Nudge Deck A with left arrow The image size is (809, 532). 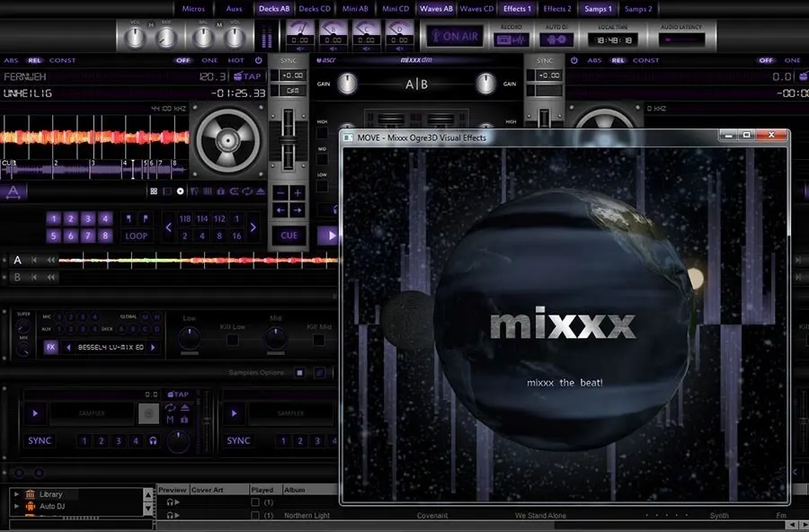click(x=280, y=210)
